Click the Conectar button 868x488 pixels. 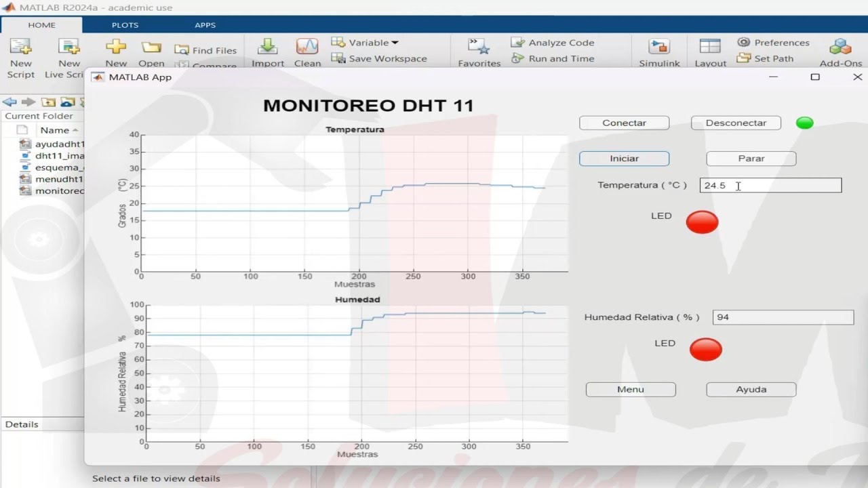coord(624,123)
